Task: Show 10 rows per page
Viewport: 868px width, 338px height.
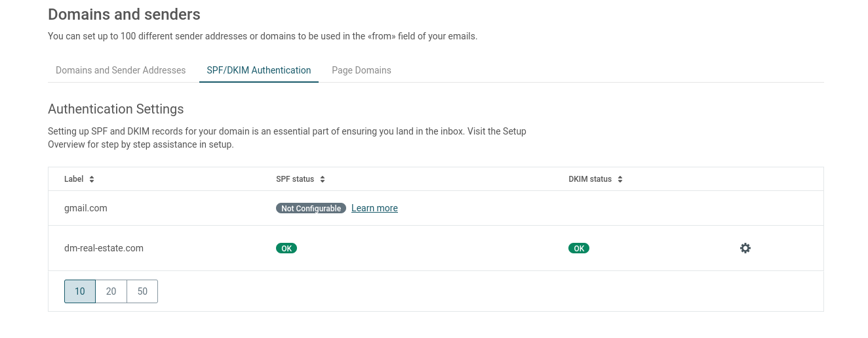Action: [x=80, y=291]
